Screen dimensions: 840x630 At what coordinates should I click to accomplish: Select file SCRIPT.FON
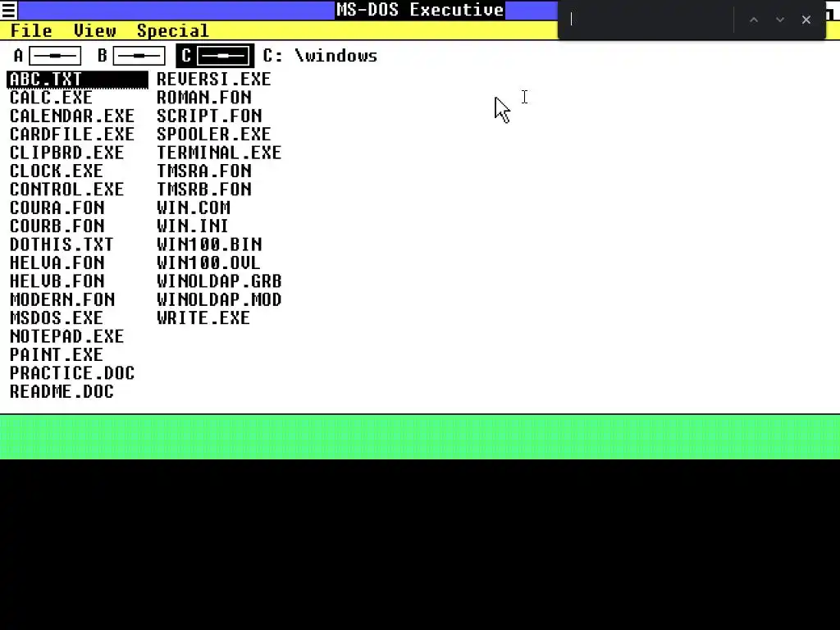tap(209, 116)
